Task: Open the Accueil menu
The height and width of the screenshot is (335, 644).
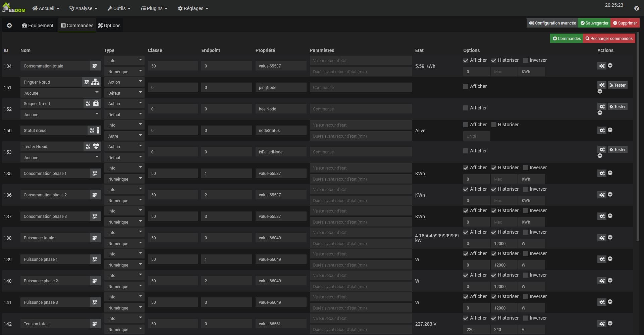Action: click(46, 8)
